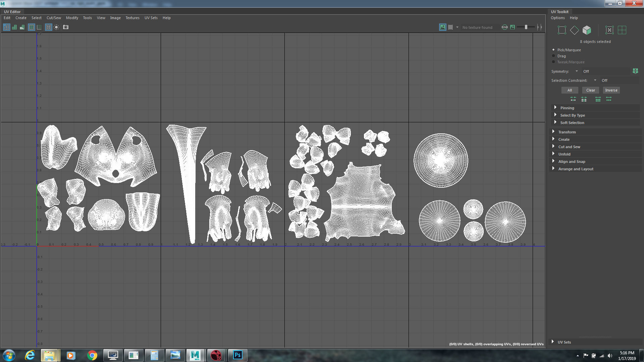Click the UV snapshot camera icon
Viewport: 644px width, 362px height.
click(66, 27)
